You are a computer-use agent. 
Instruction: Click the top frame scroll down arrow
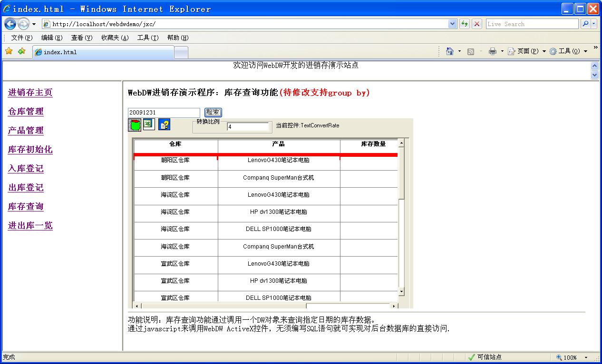pyautogui.click(x=594, y=75)
